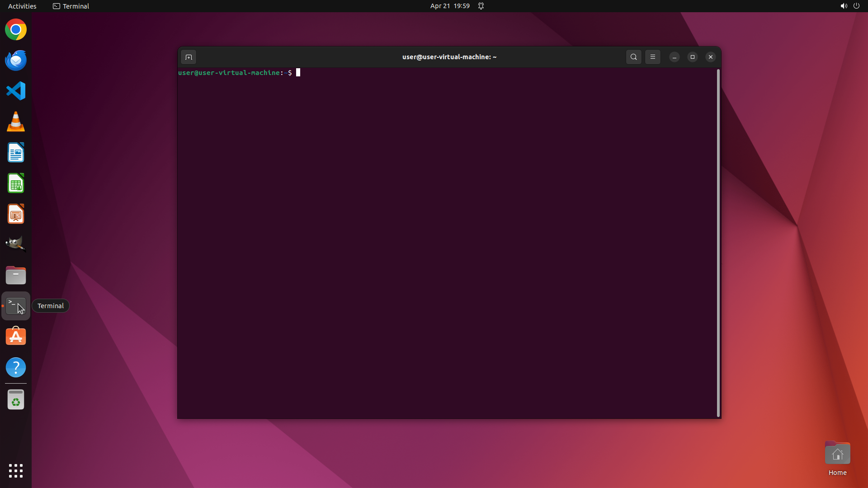Launch Google Chrome from the dock
The height and width of the screenshot is (488, 868).
tap(16, 30)
